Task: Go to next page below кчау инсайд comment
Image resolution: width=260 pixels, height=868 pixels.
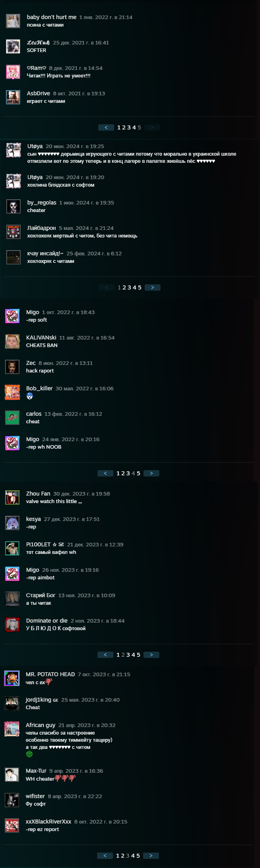Action: click(153, 287)
